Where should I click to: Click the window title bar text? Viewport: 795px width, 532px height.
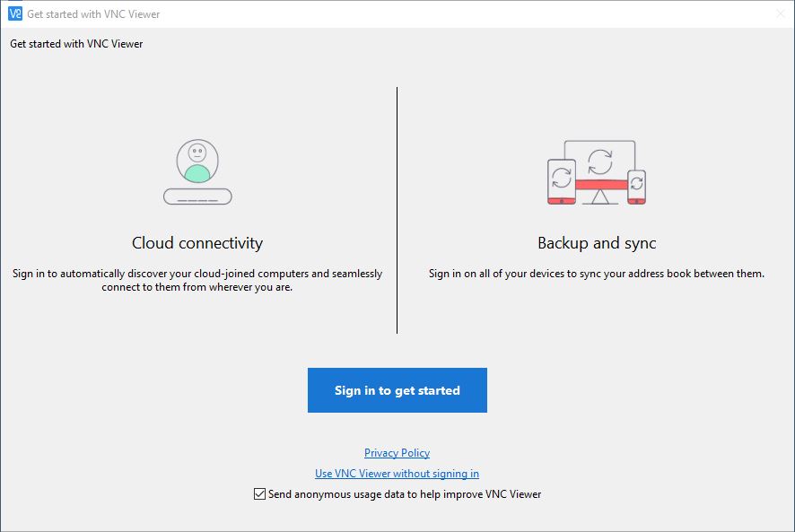93,14
